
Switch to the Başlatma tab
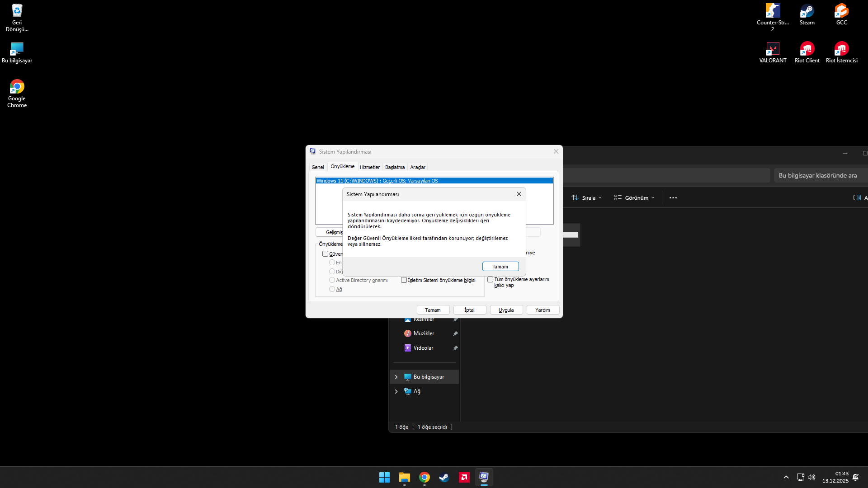point(395,167)
